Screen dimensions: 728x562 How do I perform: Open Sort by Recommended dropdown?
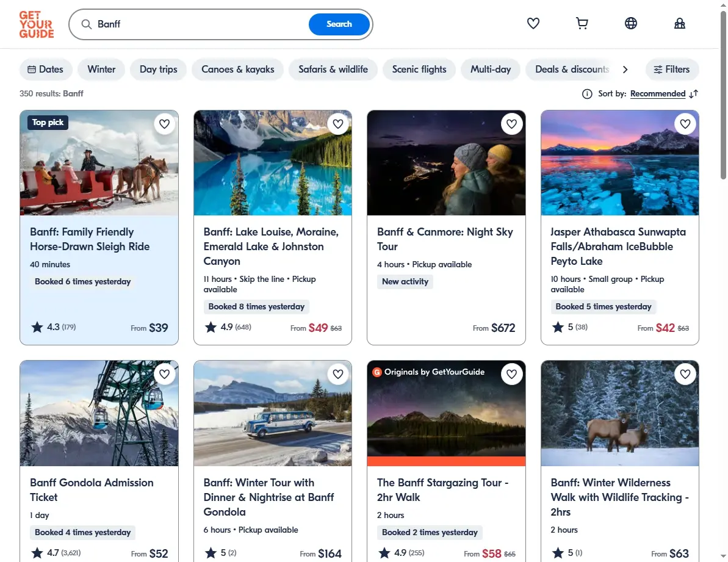pos(657,94)
